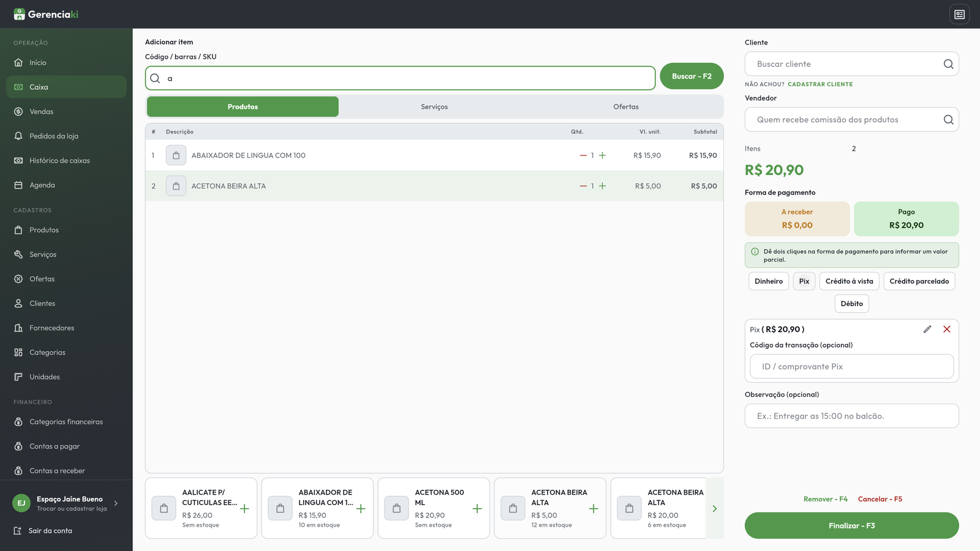
Task: Switch to the Serviços tab
Action: 434,107
